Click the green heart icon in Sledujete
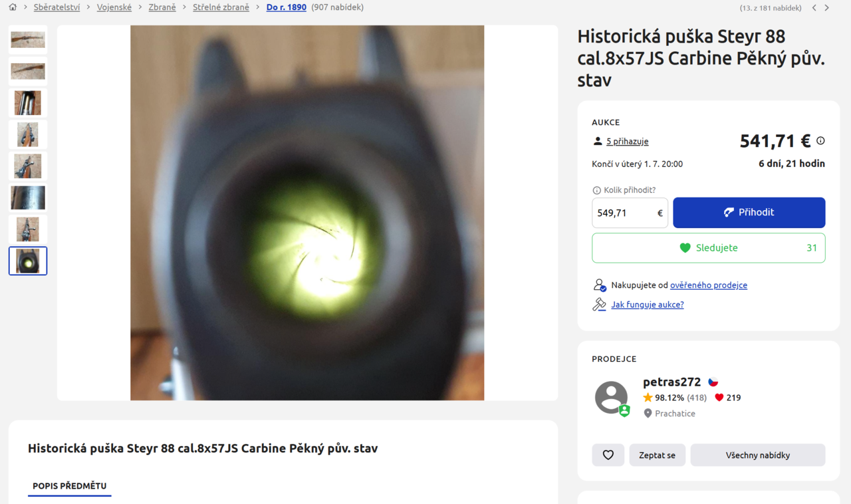851x504 pixels. click(x=685, y=247)
